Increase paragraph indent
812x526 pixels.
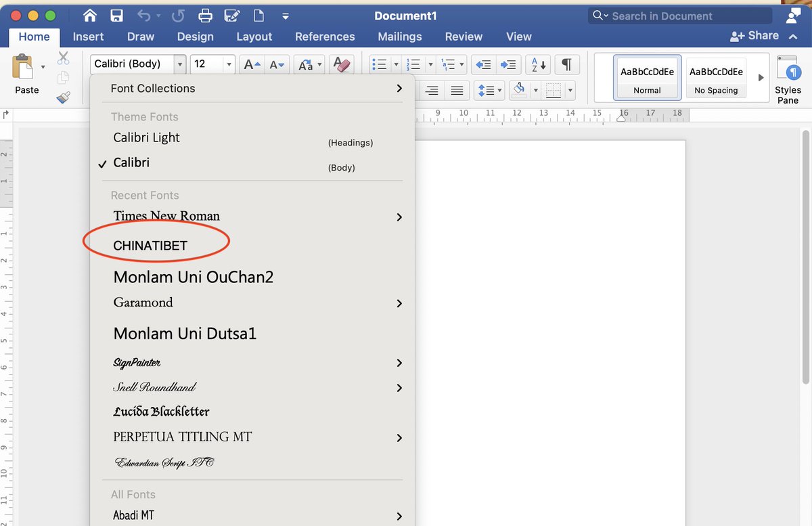point(508,64)
